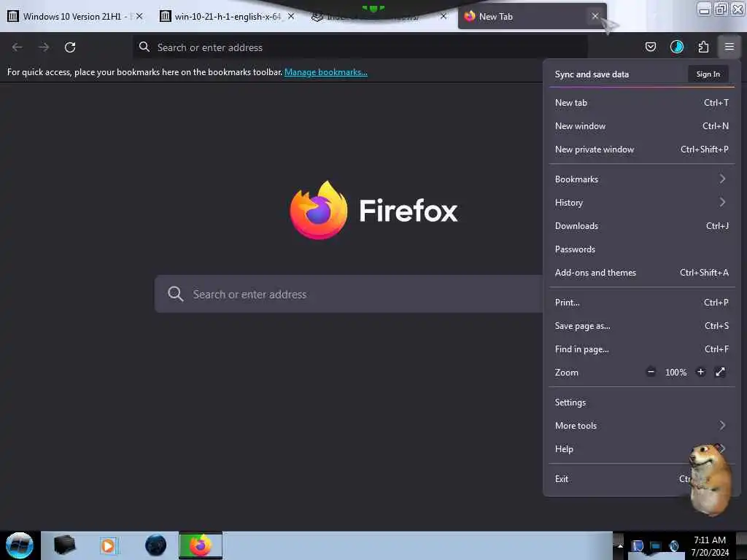
Task: Click the Sign In button
Action: 708,74
